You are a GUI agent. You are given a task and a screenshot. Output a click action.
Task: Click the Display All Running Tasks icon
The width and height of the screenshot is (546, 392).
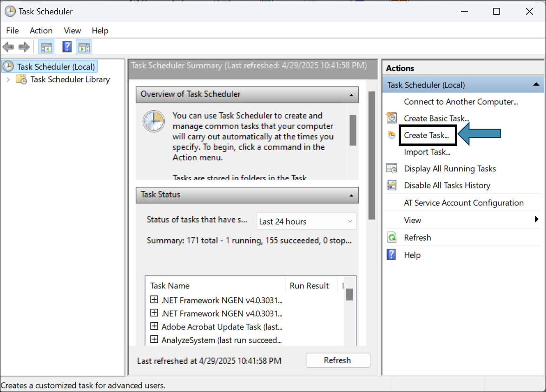click(392, 169)
